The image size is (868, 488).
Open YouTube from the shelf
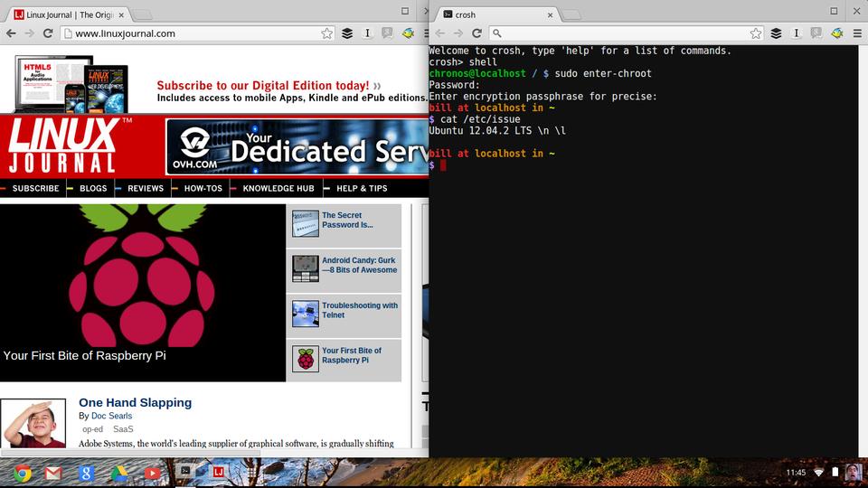coord(152,473)
